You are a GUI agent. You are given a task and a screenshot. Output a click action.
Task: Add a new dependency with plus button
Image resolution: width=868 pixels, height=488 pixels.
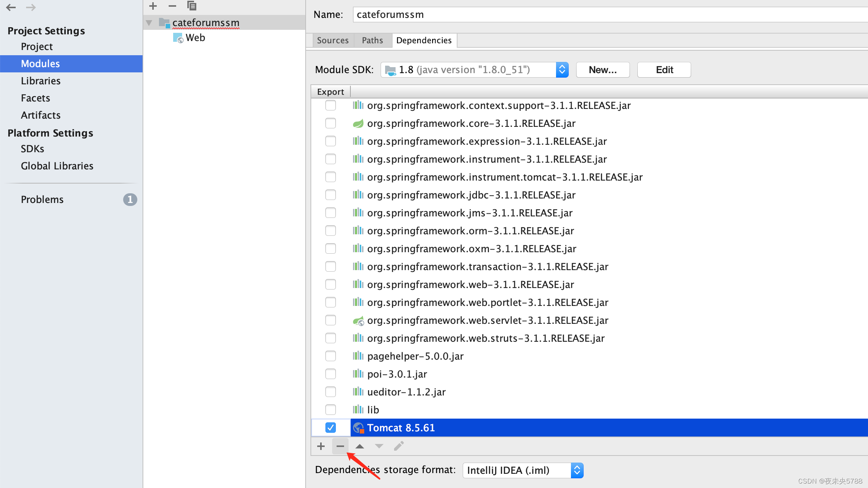(x=321, y=446)
